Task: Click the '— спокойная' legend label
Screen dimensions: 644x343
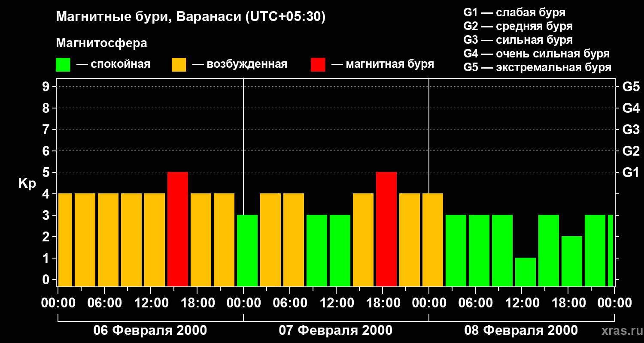Action: click(x=113, y=64)
